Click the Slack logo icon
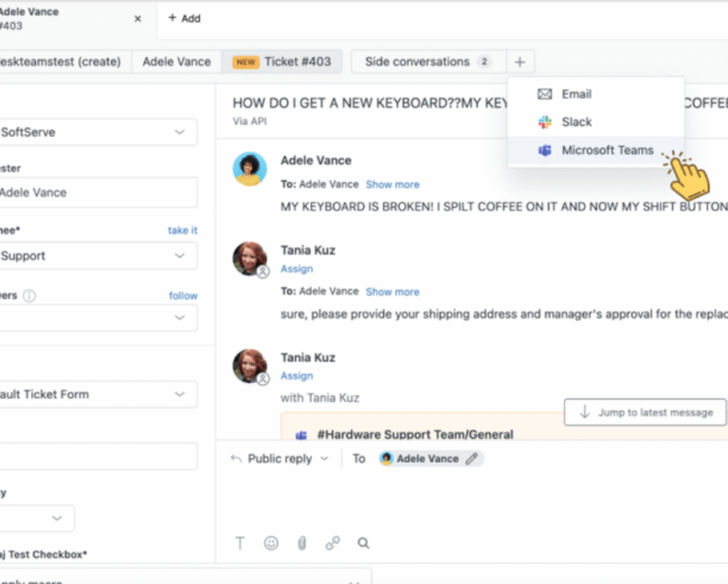The height and width of the screenshot is (584, 728). pos(545,122)
